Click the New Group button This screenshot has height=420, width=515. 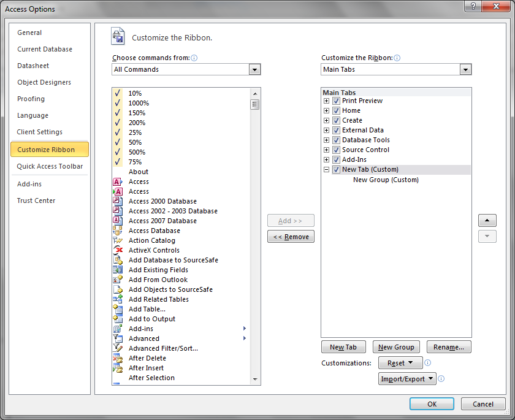click(x=396, y=347)
